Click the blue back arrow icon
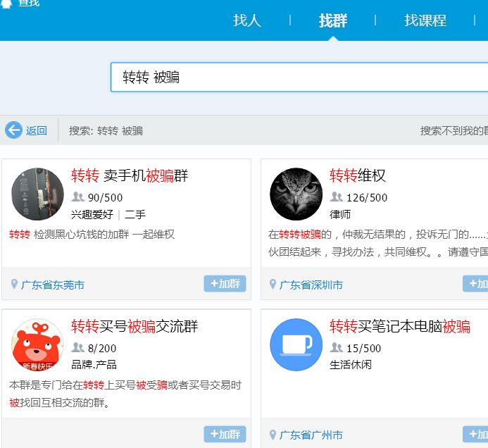Viewport: 488px width, 448px height. click(13, 130)
